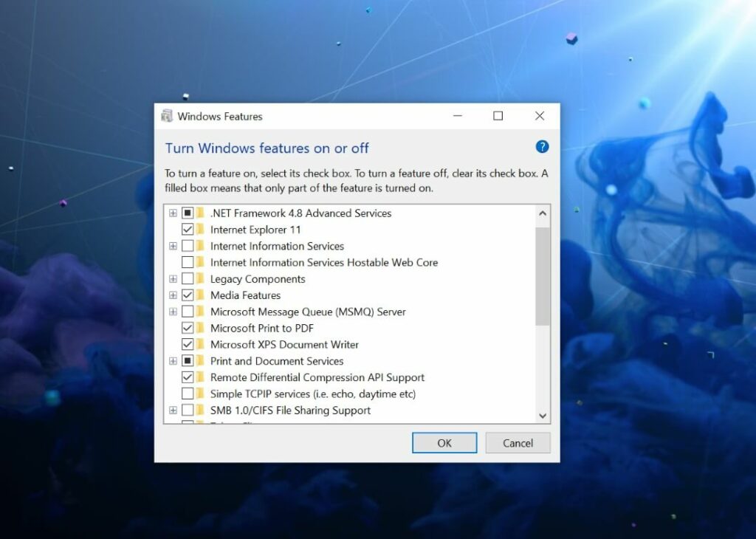Uncheck Microsoft XPS Document Writer checkbox
The height and width of the screenshot is (539, 756).
click(188, 344)
